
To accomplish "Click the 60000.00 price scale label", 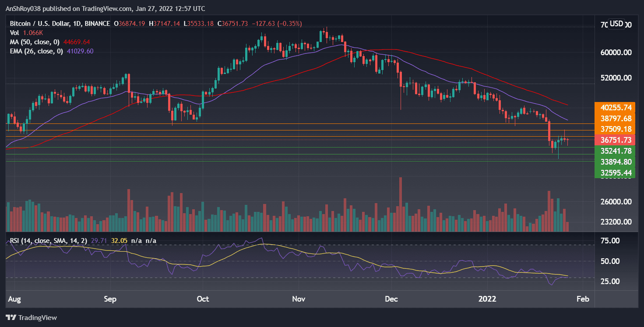I will pyautogui.click(x=615, y=52).
